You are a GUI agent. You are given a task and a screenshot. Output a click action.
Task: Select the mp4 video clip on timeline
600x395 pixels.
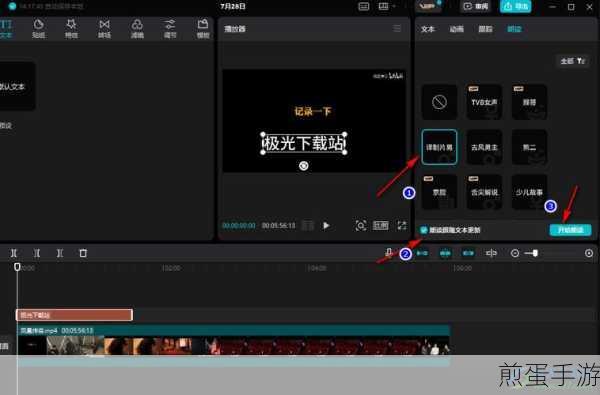pos(233,340)
